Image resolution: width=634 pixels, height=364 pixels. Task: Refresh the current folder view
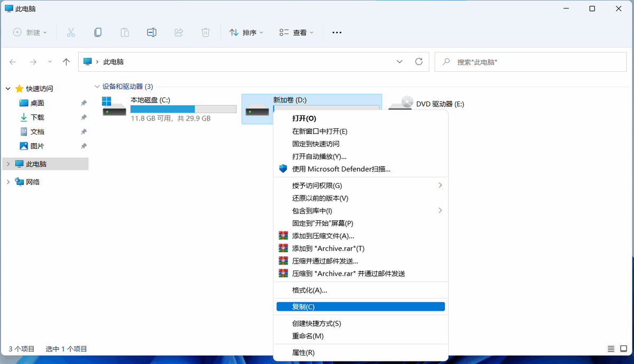click(x=419, y=61)
